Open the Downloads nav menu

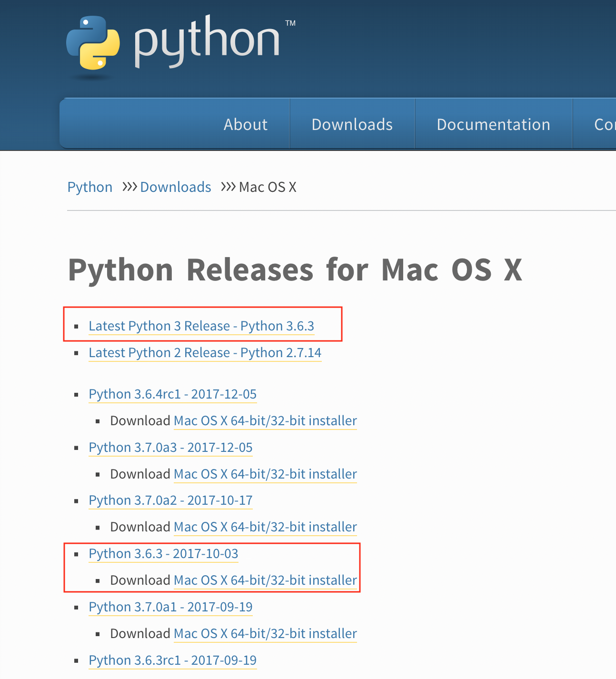[352, 124]
